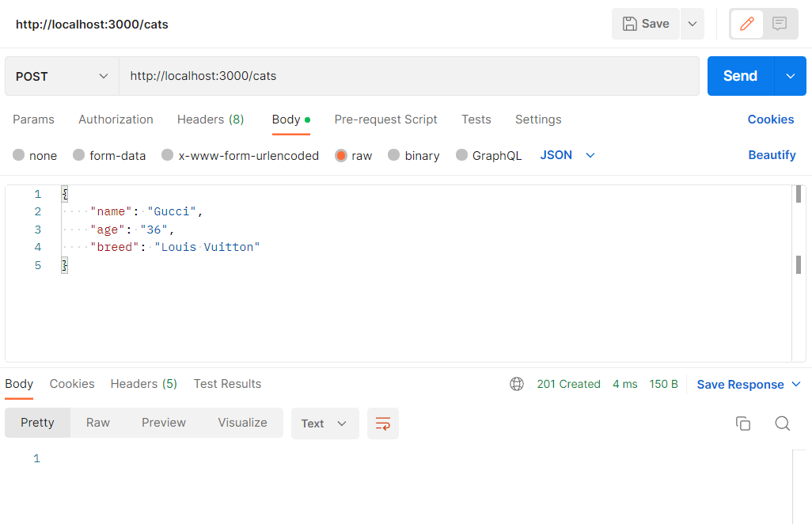Switch to the Params tab
This screenshot has width=812, height=524.
[34, 120]
